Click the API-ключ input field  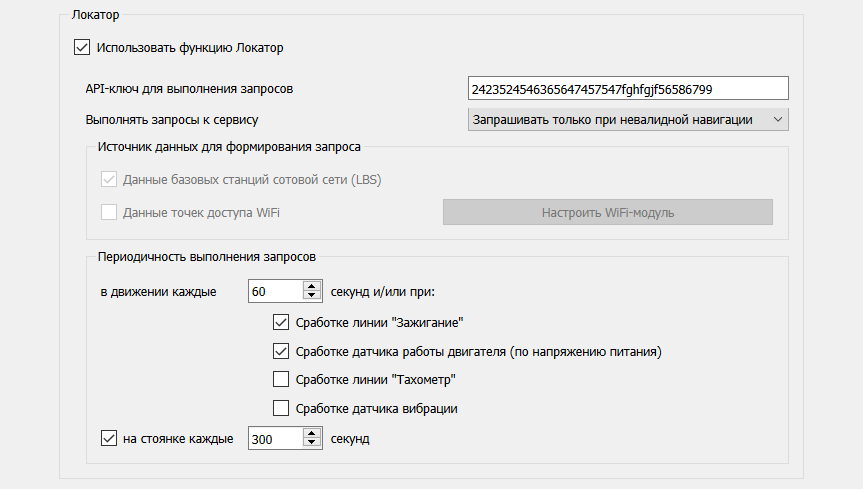(x=628, y=89)
